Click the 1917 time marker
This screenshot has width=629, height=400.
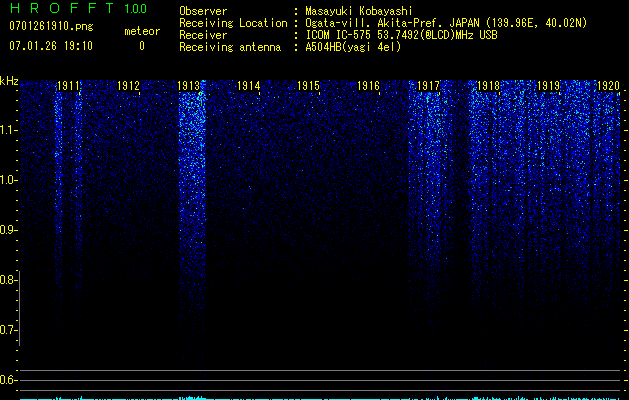pos(428,86)
